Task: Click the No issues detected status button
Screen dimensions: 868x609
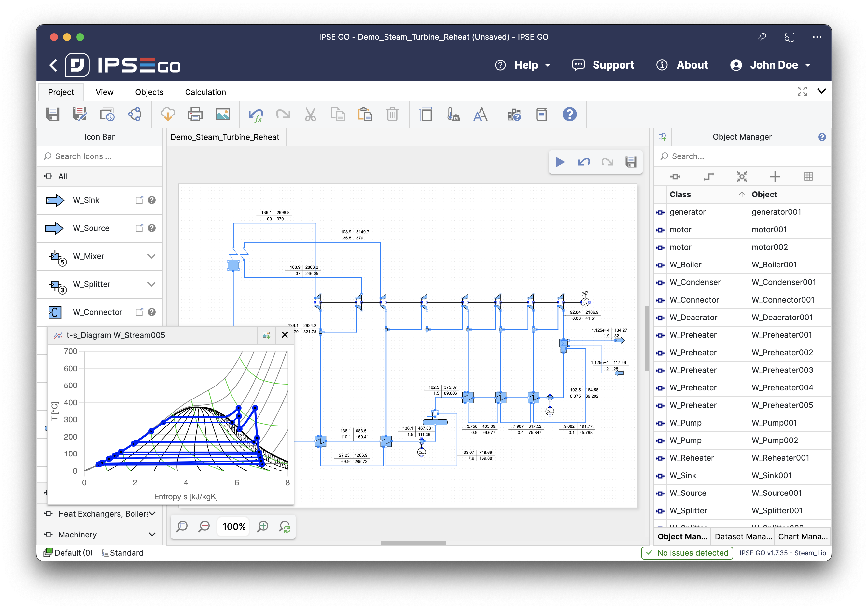Action: pos(687,553)
